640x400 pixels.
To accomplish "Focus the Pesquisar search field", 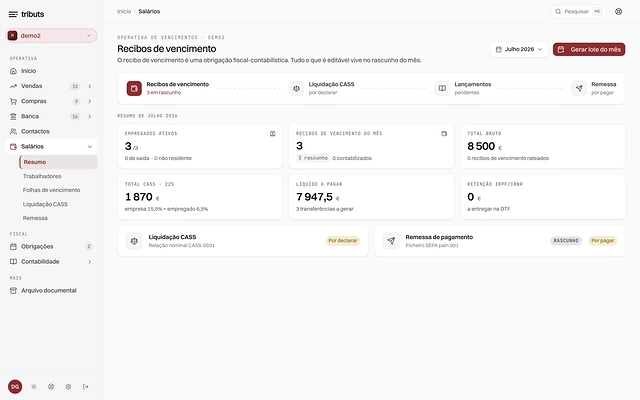I will [x=578, y=11].
